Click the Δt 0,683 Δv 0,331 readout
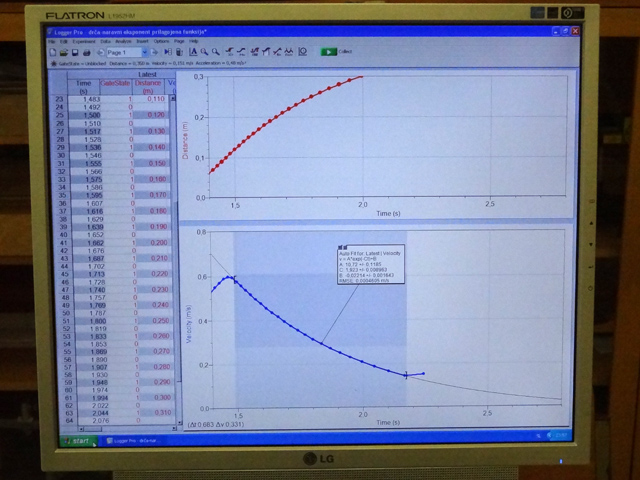The image size is (640, 480). [x=216, y=424]
